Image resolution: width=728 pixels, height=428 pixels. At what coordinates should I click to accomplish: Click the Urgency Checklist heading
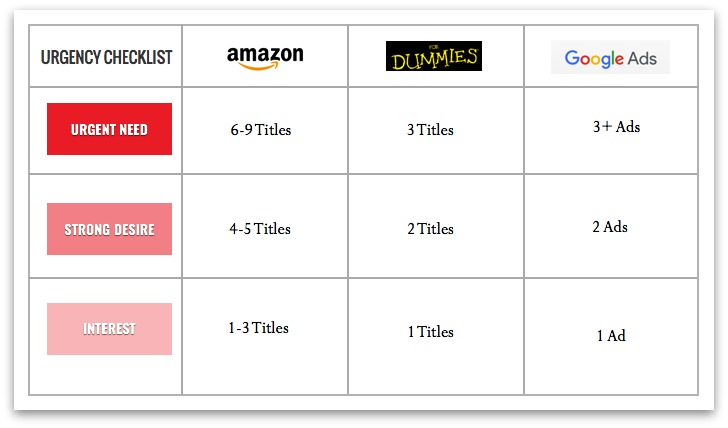[106, 57]
